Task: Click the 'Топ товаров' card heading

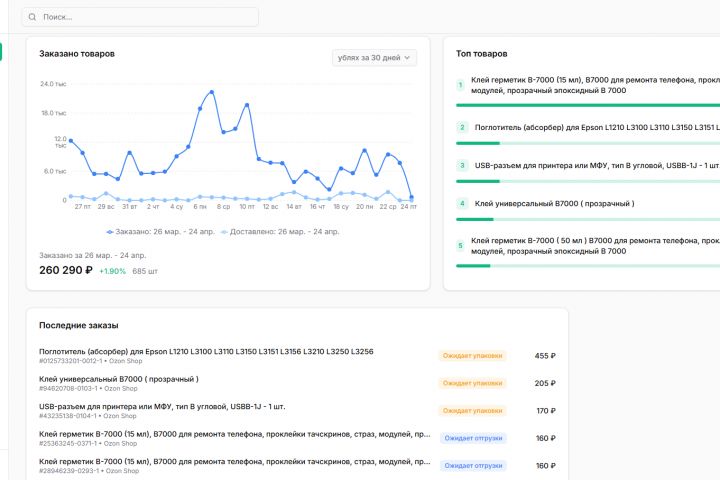Action: 482,54
